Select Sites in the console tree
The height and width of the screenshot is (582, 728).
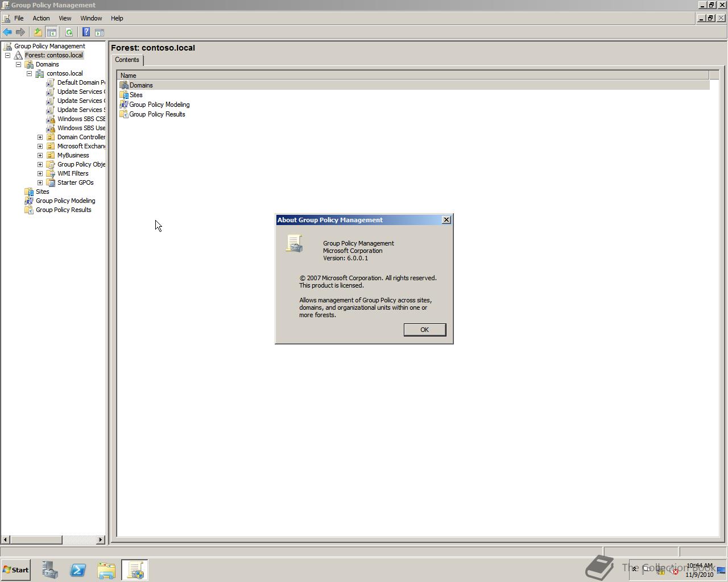click(x=43, y=192)
